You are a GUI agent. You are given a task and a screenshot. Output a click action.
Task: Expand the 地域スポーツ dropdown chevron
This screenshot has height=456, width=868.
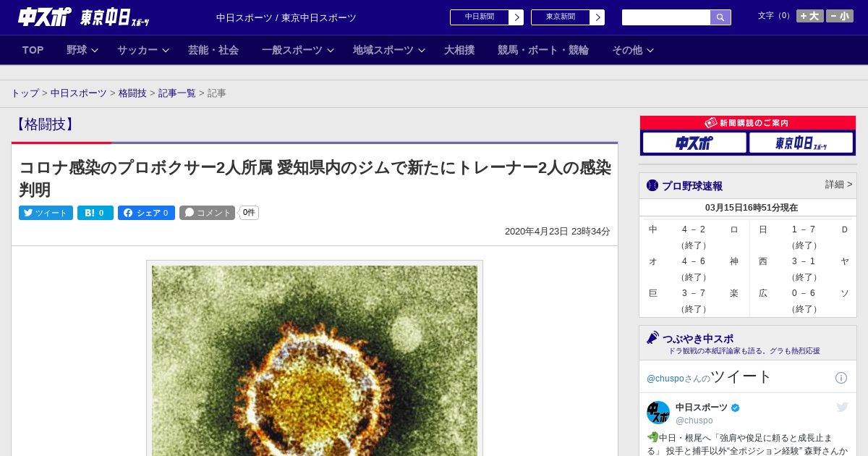pyautogui.click(x=422, y=51)
